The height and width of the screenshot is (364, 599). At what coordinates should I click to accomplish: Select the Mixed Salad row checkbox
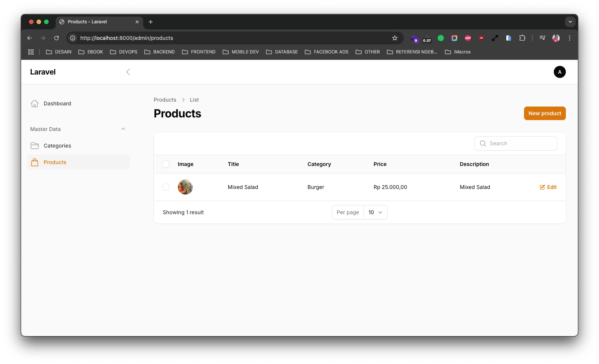(x=166, y=187)
